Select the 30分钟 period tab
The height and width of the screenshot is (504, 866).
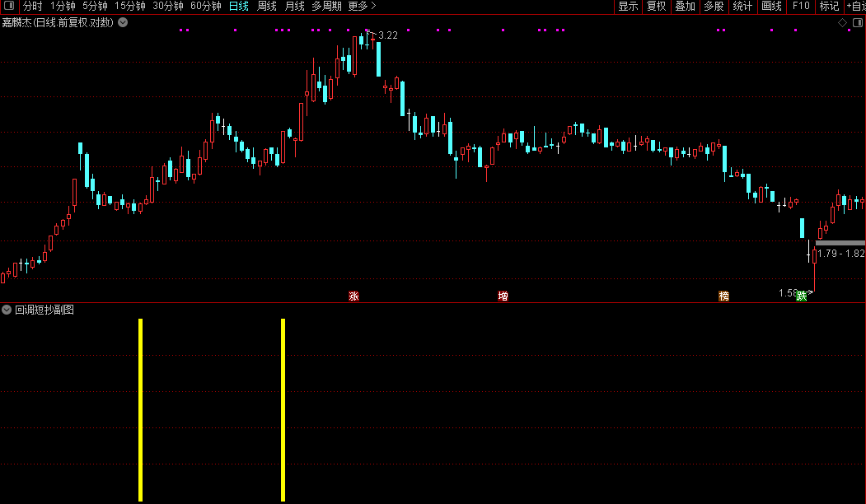tap(168, 6)
